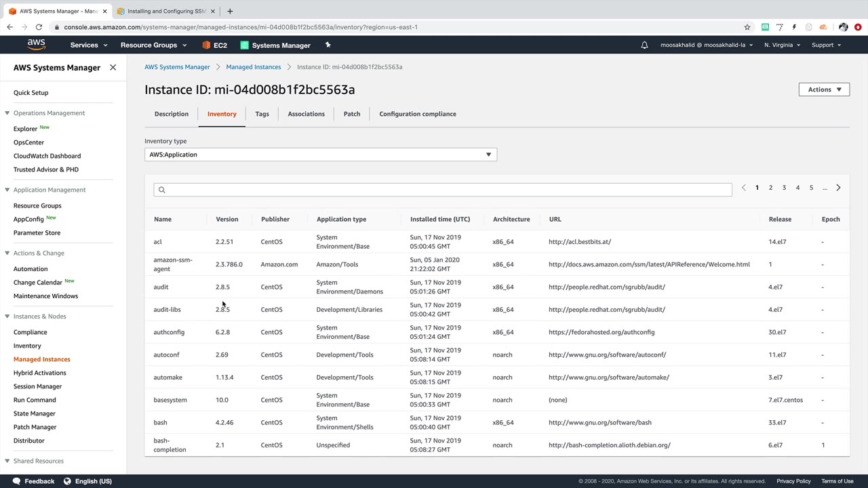The image size is (868, 488).
Task: Open the Actions dropdown button
Action: (x=824, y=89)
